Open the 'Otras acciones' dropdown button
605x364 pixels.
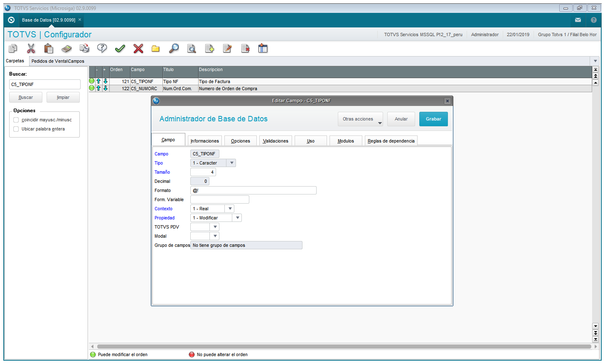click(360, 119)
